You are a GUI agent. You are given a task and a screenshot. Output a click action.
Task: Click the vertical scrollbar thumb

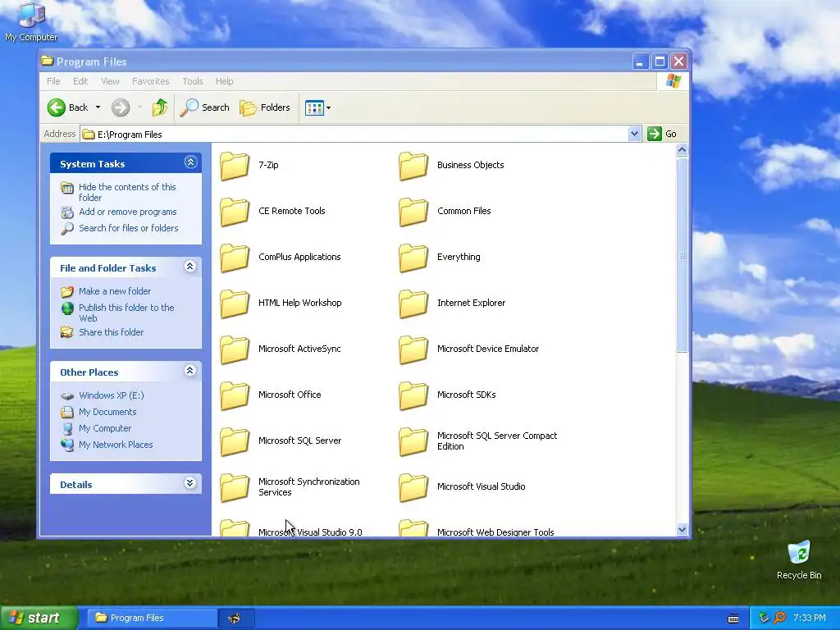coord(682,255)
